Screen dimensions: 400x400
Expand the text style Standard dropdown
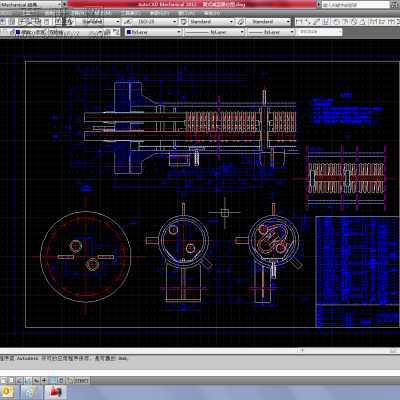coord(117,22)
